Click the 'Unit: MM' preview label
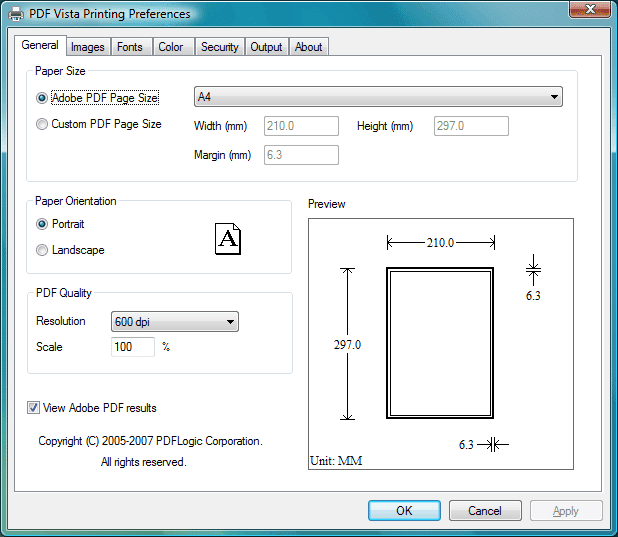The image size is (618, 537). coord(336,461)
